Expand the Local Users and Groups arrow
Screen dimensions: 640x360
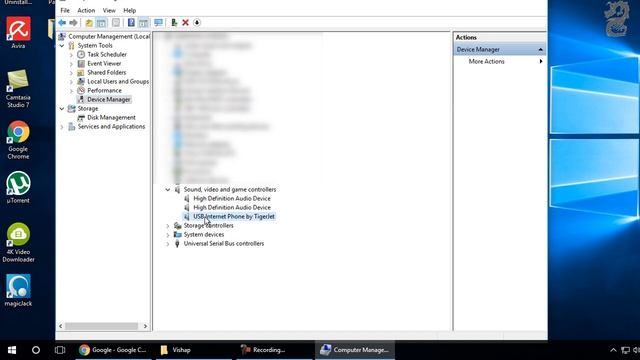pos(71,82)
